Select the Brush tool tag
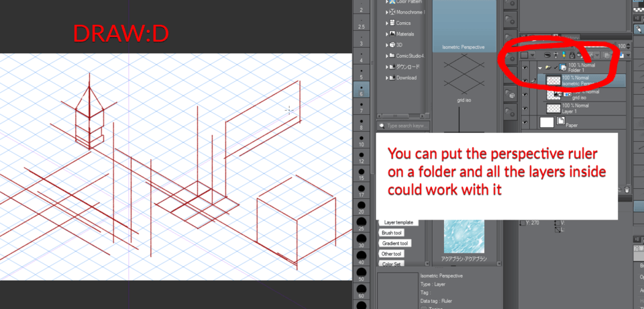 391,232
